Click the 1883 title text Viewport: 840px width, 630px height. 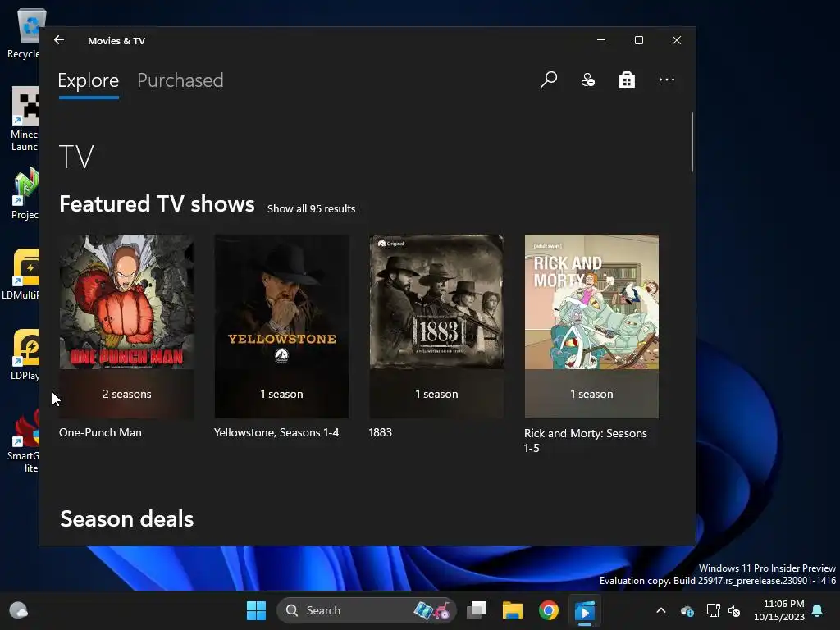(x=381, y=432)
